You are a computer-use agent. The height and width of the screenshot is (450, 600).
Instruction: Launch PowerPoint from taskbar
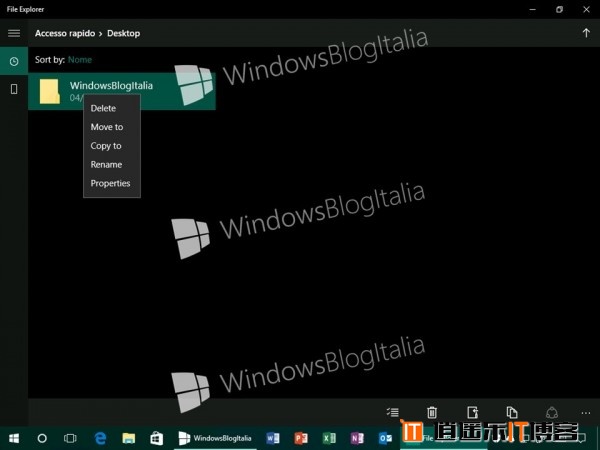[x=301, y=438]
